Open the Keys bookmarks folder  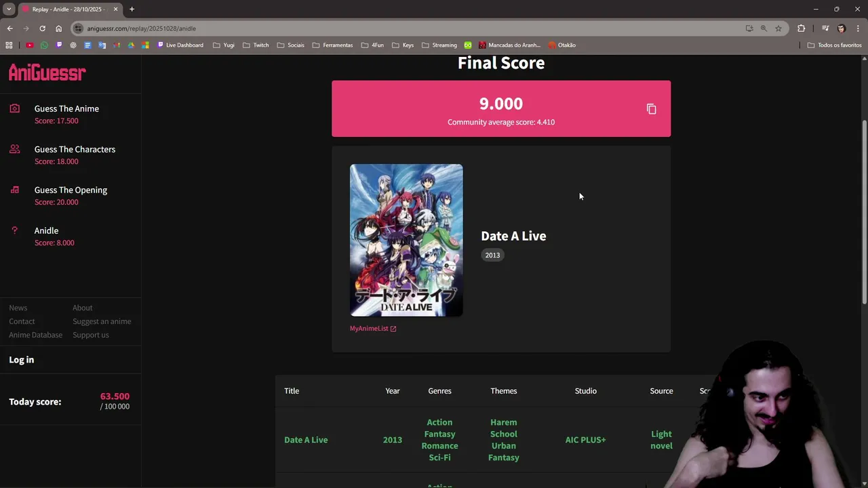(403, 45)
